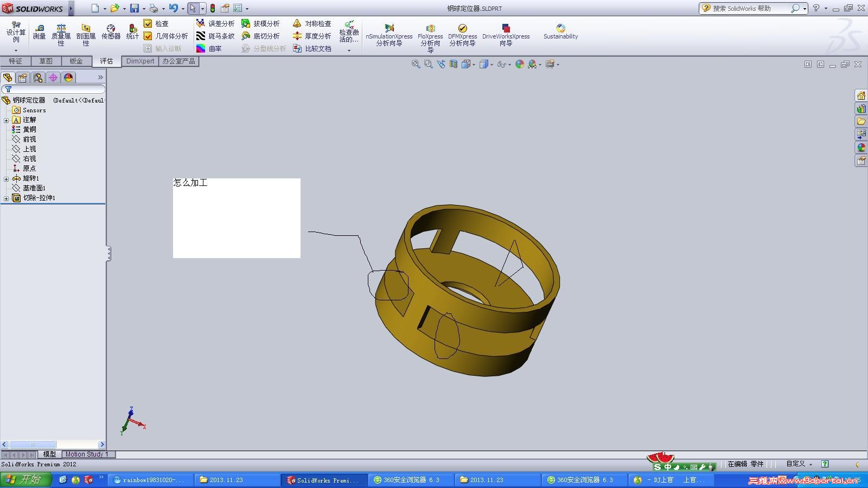Launch DFMXpress analysis wizard
868x488 pixels.
click(462, 35)
